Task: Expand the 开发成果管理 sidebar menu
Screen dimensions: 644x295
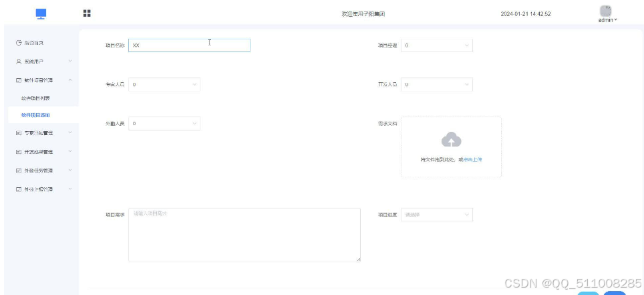Action: tap(43, 152)
